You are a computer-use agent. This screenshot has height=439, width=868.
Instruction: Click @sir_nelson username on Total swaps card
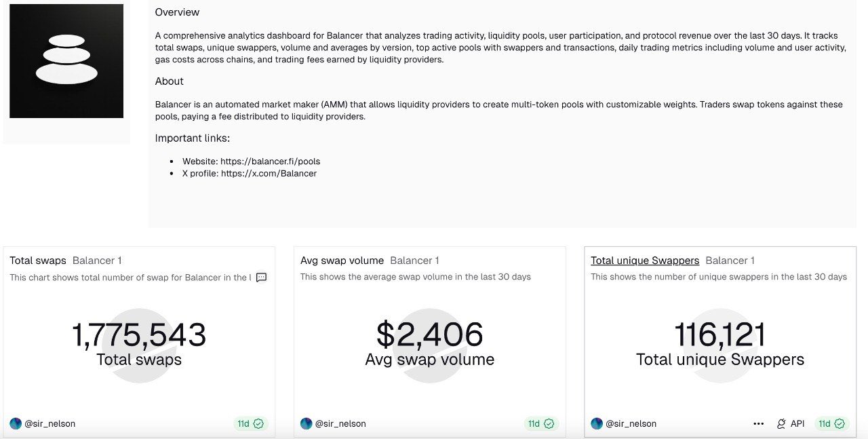pyautogui.click(x=50, y=423)
